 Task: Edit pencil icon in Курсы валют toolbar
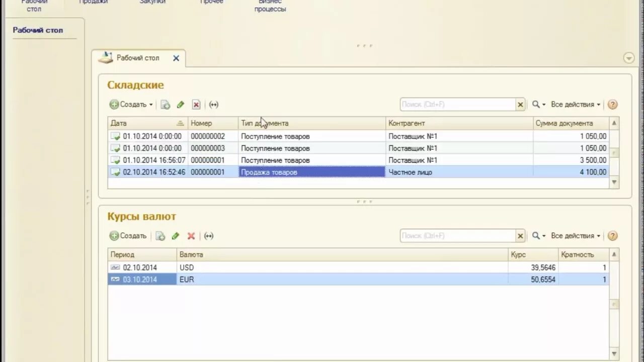click(176, 236)
